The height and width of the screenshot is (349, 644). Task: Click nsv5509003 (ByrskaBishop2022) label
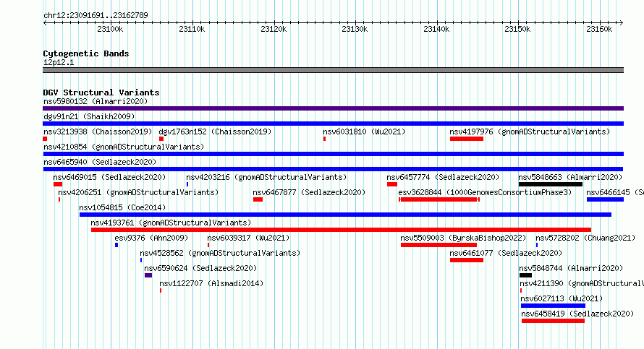tap(463, 238)
